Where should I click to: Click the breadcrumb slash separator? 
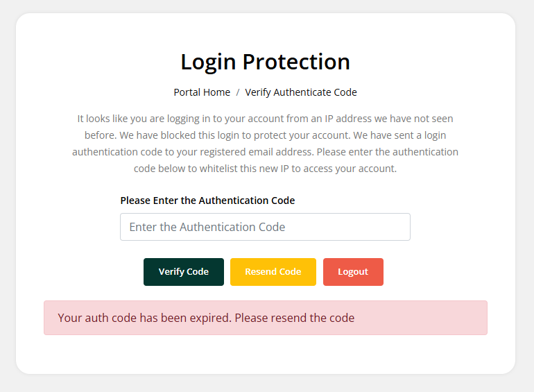pyautogui.click(x=238, y=92)
